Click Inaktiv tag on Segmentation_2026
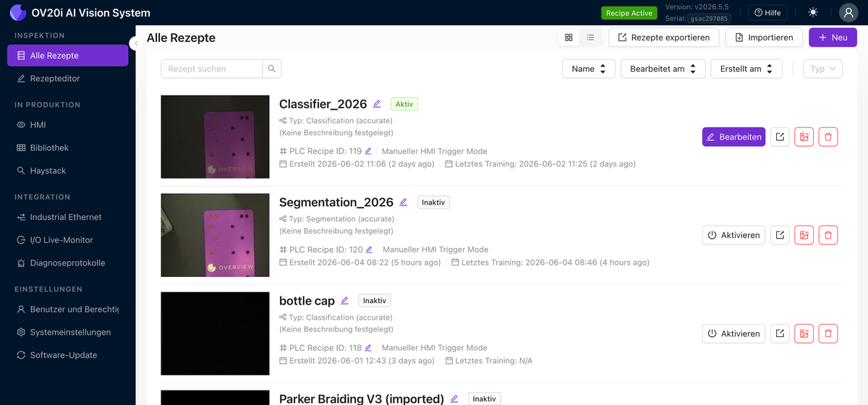This screenshot has width=868, height=405. pyautogui.click(x=433, y=202)
